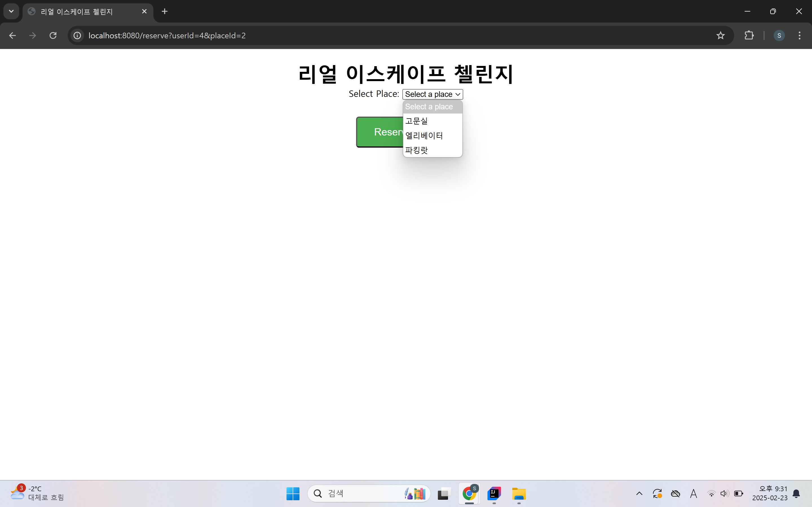Screen dimensions: 812x507
Task: Reload the current page
Action: (x=53, y=35)
